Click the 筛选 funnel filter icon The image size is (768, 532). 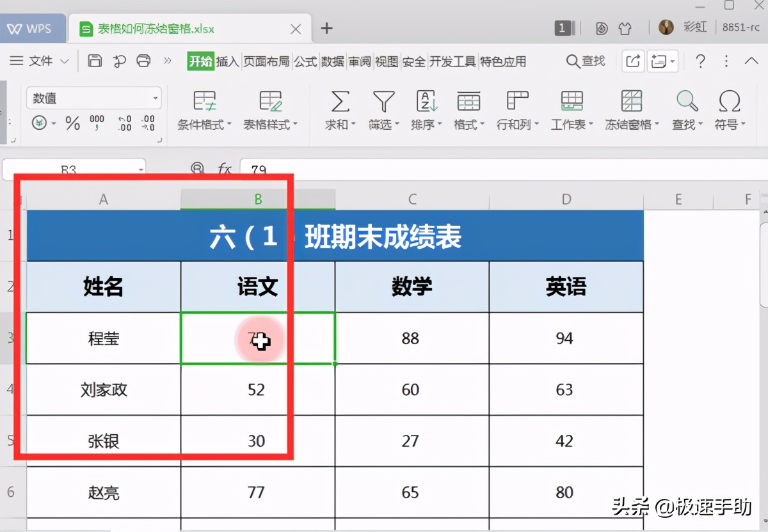(x=383, y=101)
